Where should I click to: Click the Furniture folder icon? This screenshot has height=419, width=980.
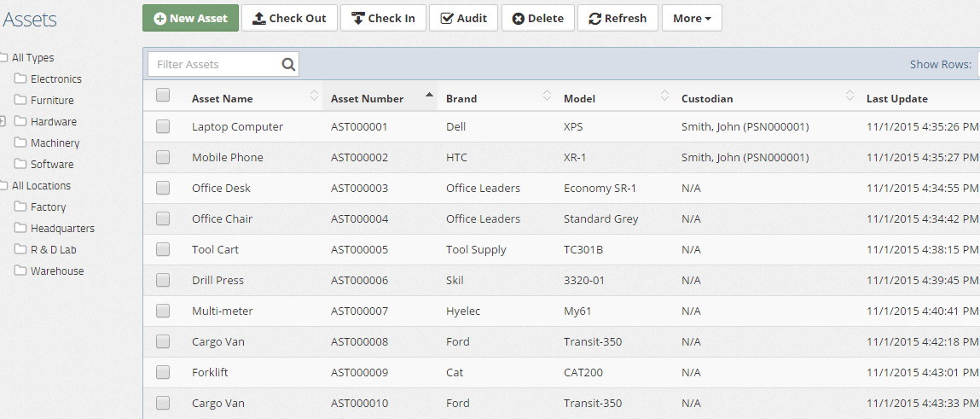20,100
